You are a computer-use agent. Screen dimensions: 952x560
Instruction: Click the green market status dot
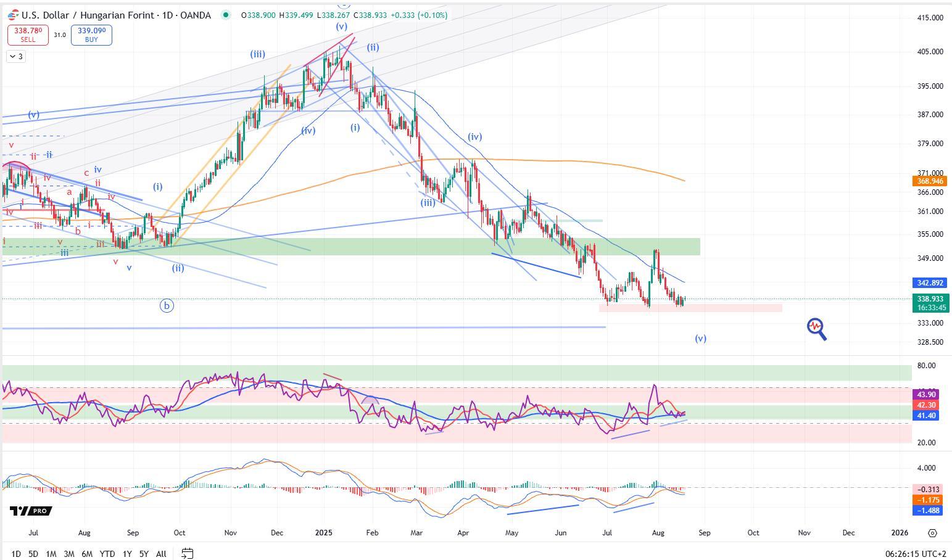[x=226, y=15]
